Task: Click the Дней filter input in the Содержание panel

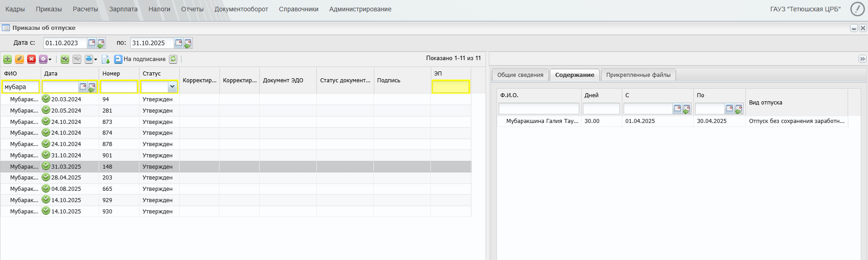Action: [x=601, y=109]
